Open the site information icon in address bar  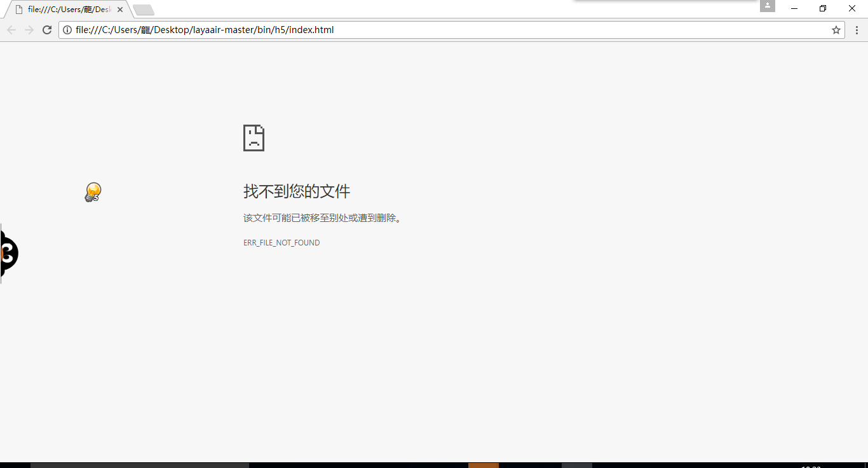(67, 30)
